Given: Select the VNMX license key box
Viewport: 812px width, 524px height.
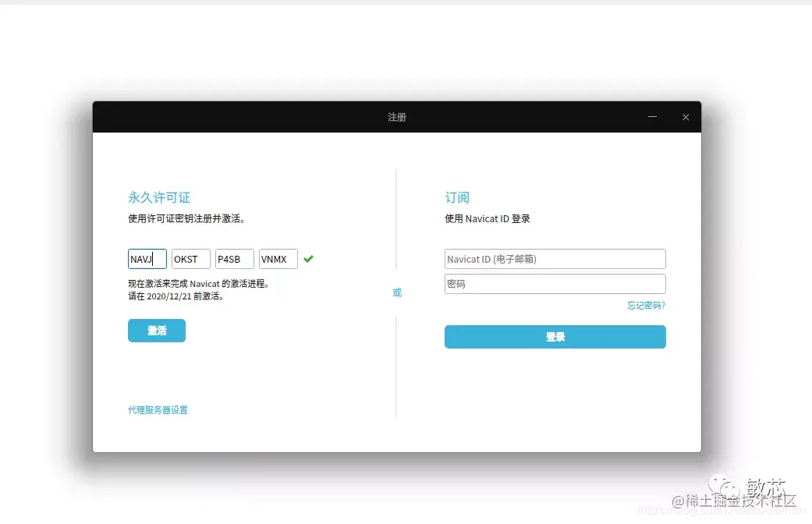Looking at the screenshot, I should pos(278,259).
